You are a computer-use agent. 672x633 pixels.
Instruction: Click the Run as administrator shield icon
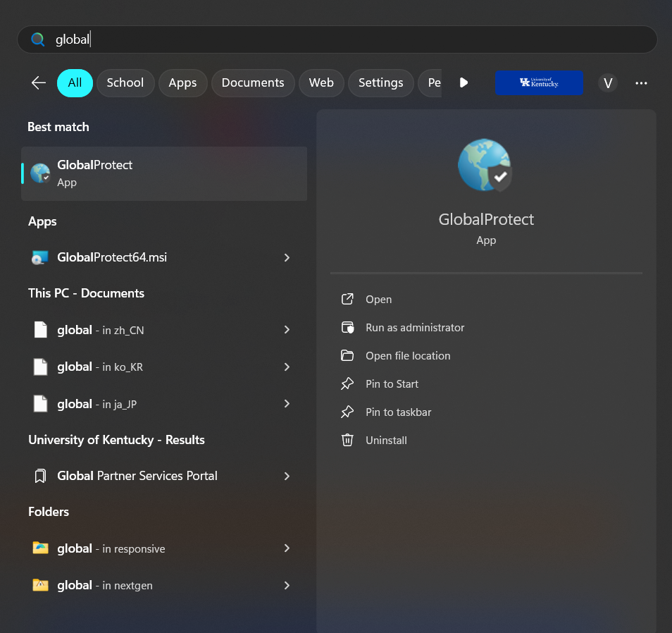point(347,328)
